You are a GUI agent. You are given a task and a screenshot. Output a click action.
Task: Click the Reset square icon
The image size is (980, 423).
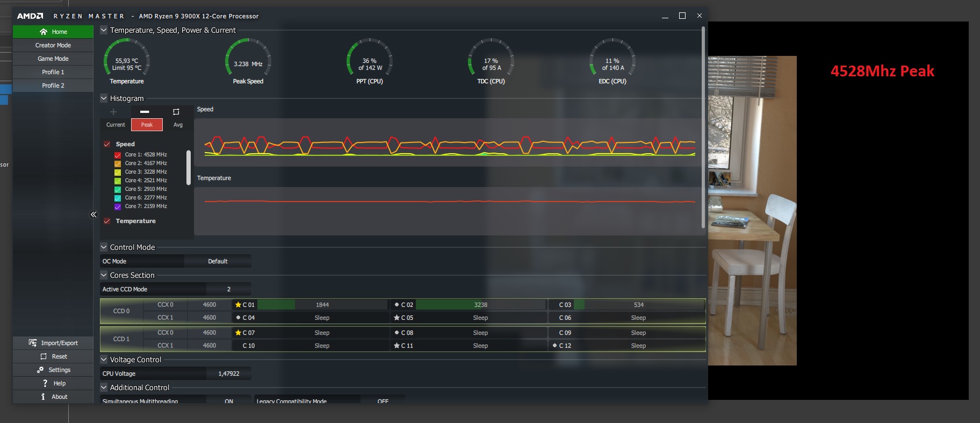[44, 356]
